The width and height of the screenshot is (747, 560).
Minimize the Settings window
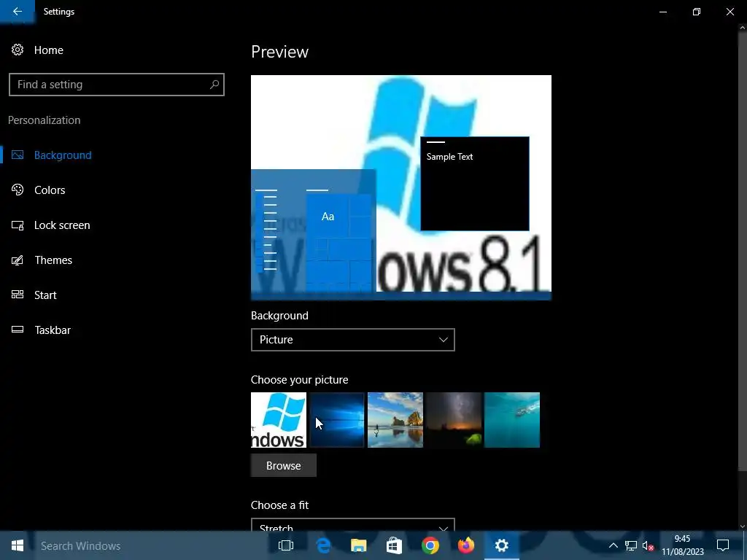point(662,12)
